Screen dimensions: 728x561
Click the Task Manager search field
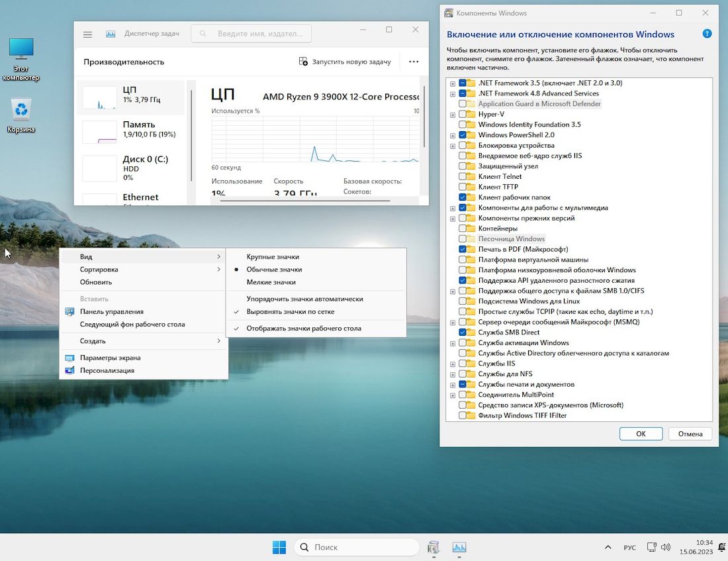[251, 33]
